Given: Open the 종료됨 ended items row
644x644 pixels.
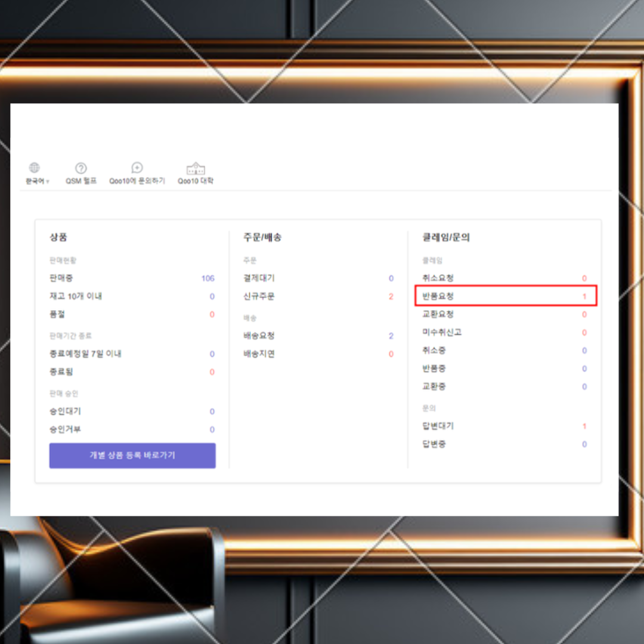Looking at the screenshot, I should [x=132, y=371].
